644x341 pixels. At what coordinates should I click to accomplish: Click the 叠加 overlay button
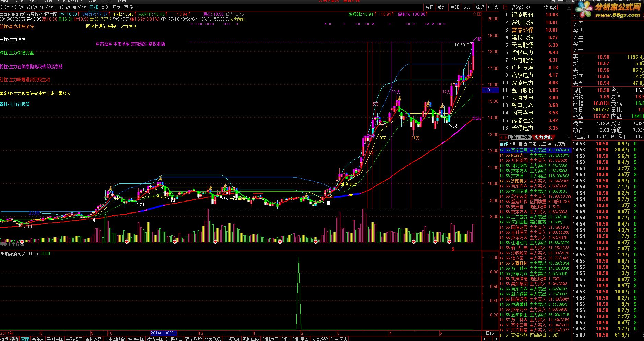tap(442, 7)
